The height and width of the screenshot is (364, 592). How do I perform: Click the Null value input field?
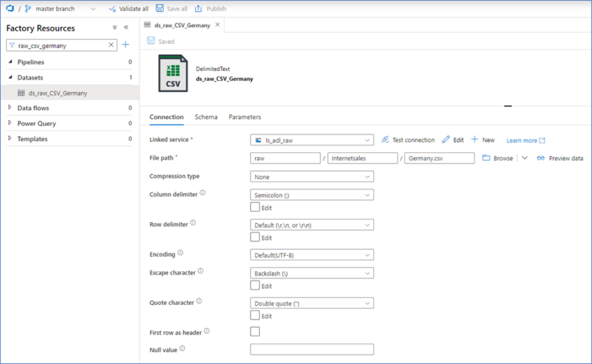click(311, 349)
